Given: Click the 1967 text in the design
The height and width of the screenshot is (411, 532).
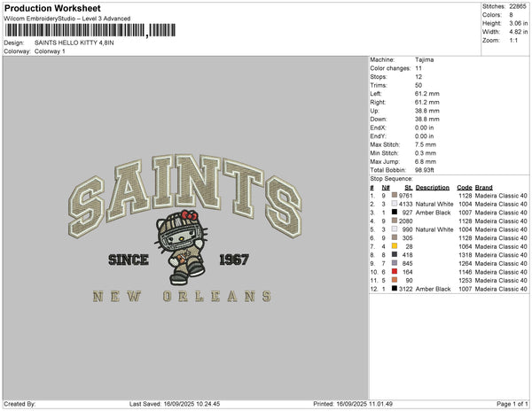Looking at the screenshot, I should tap(234, 260).
